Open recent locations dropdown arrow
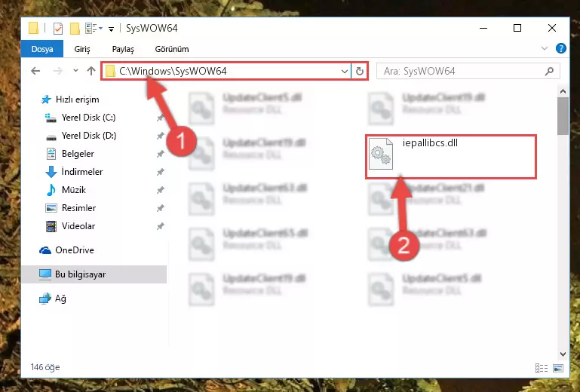This screenshot has height=392, width=580. click(x=75, y=70)
